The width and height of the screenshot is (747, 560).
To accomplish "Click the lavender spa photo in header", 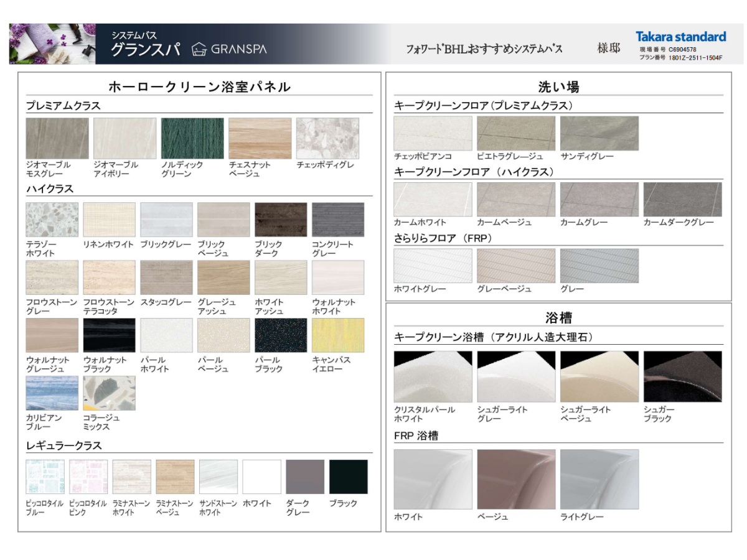I will 52,44.
